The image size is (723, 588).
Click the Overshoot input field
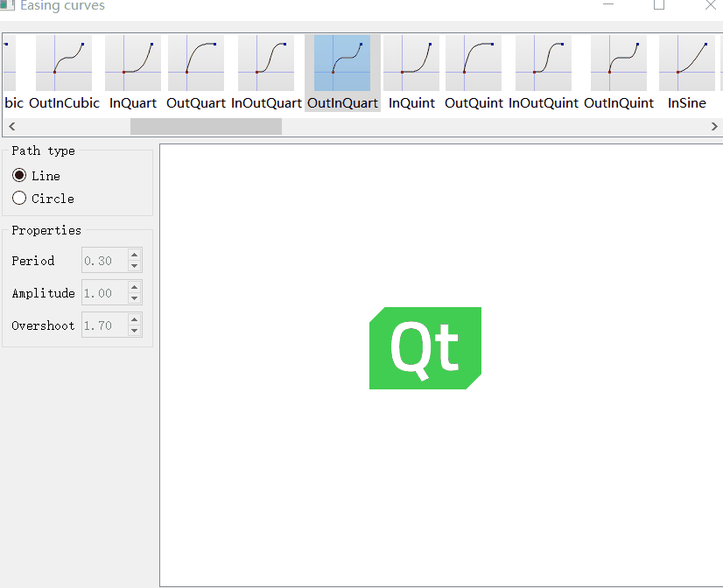[105, 325]
